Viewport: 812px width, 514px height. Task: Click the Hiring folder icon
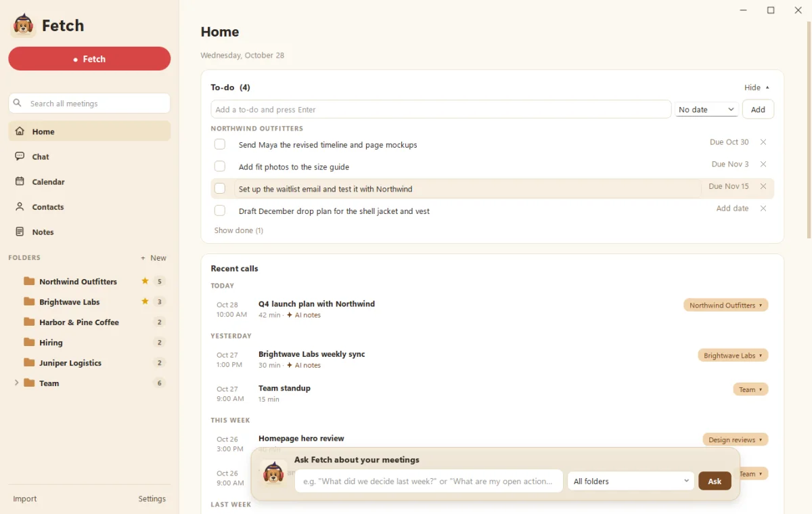pos(29,342)
